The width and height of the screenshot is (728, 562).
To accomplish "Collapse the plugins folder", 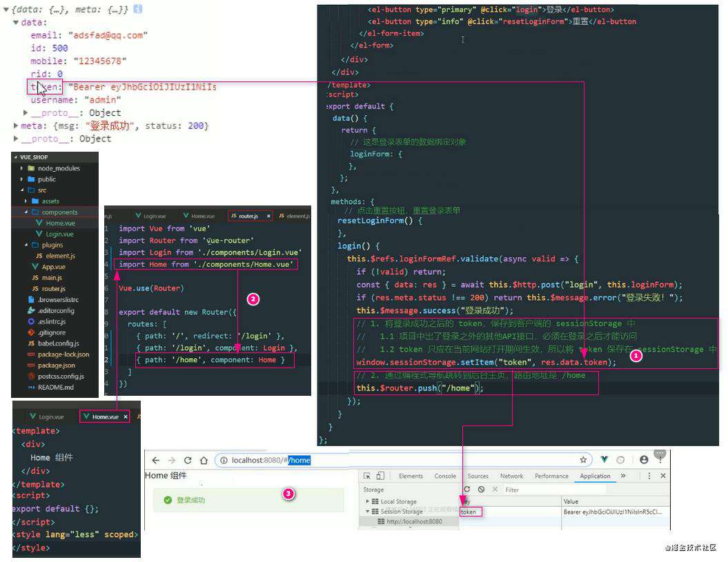I will pos(26,245).
